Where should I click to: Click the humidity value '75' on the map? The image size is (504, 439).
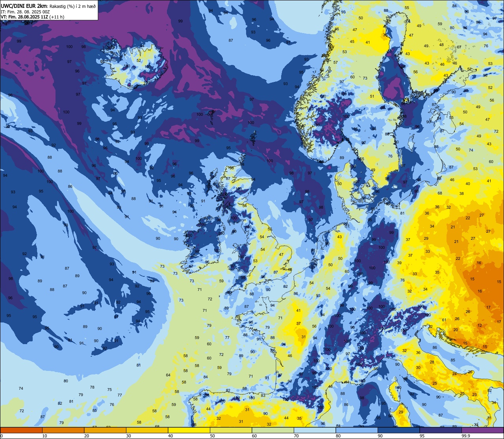pyautogui.click(x=109, y=390)
